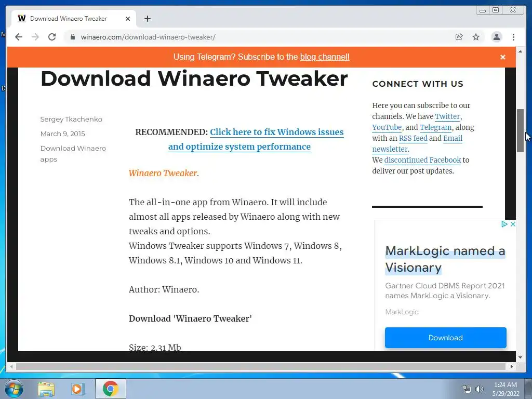Open the MarkLogic named a Visionary ad headline
Image resolution: width=532 pixels, height=399 pixels.
coord(445,259)
